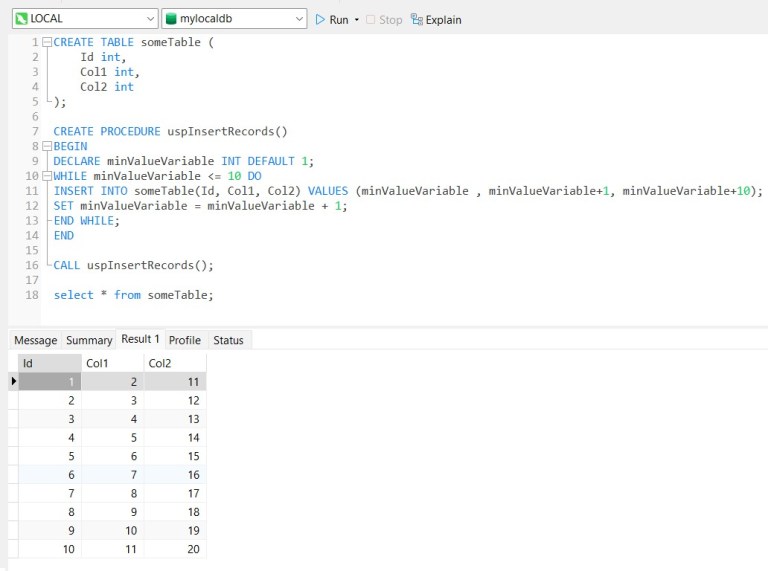This screenshot has height=571, width=768.
Task: Click the Run play icon
Action: (x=320, y=20)
